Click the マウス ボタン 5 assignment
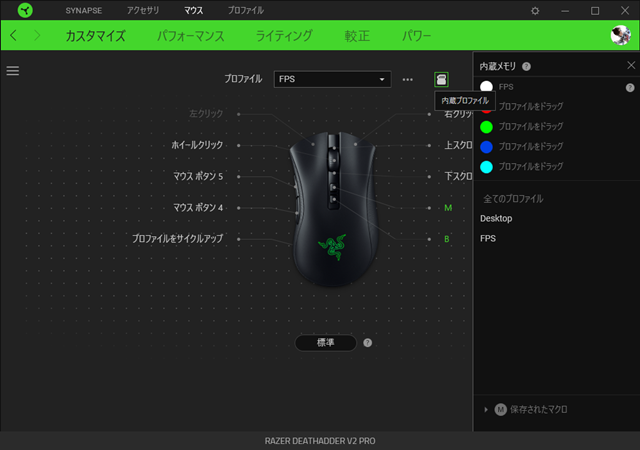This screenshot has width=640, height=450. [198, 176]
